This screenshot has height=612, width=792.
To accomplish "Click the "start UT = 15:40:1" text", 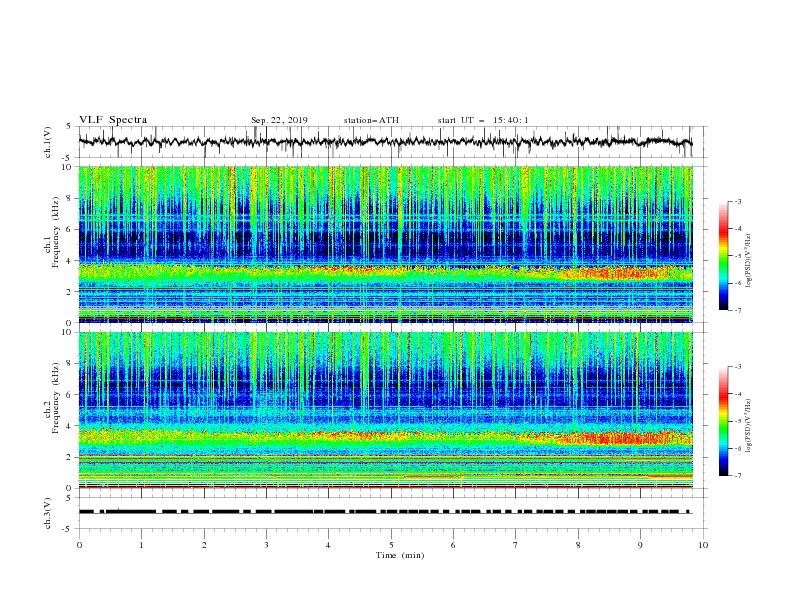I will 483,120.
